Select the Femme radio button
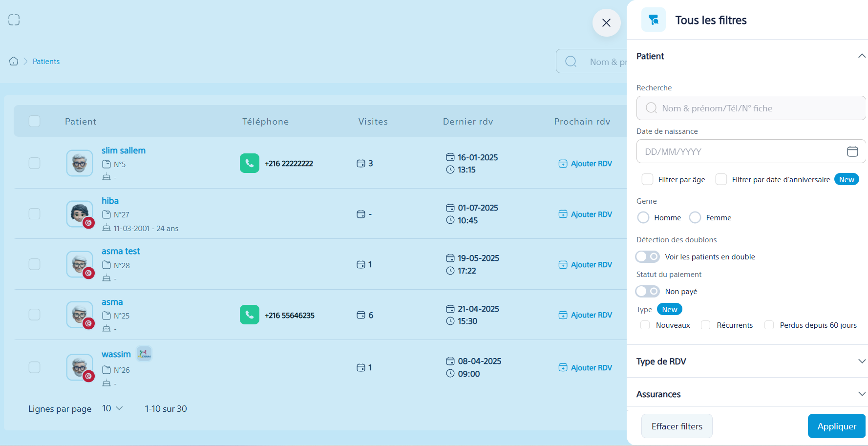 [x=695, y=217]
